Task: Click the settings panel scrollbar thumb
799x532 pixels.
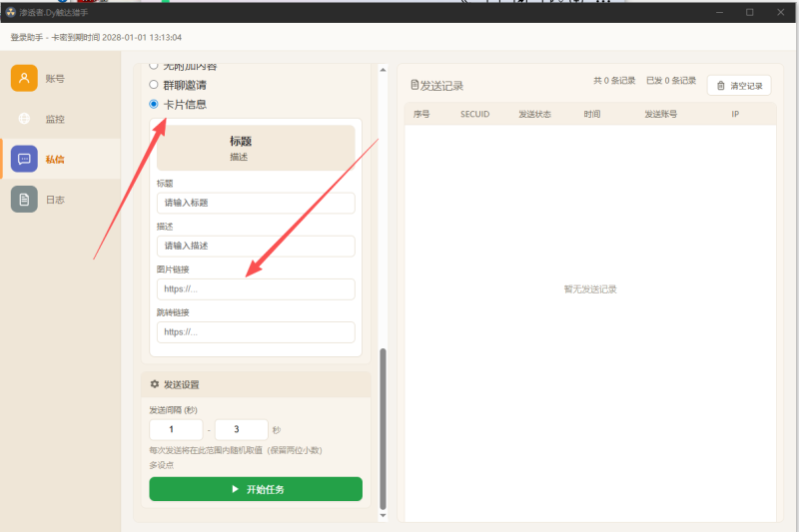Action: [383, 428]
